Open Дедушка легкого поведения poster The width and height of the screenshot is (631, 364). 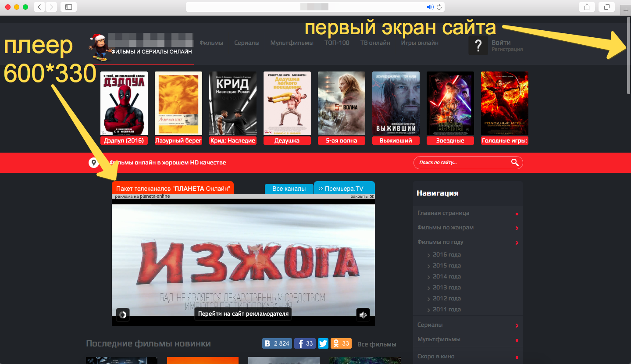tap(287, 103)
